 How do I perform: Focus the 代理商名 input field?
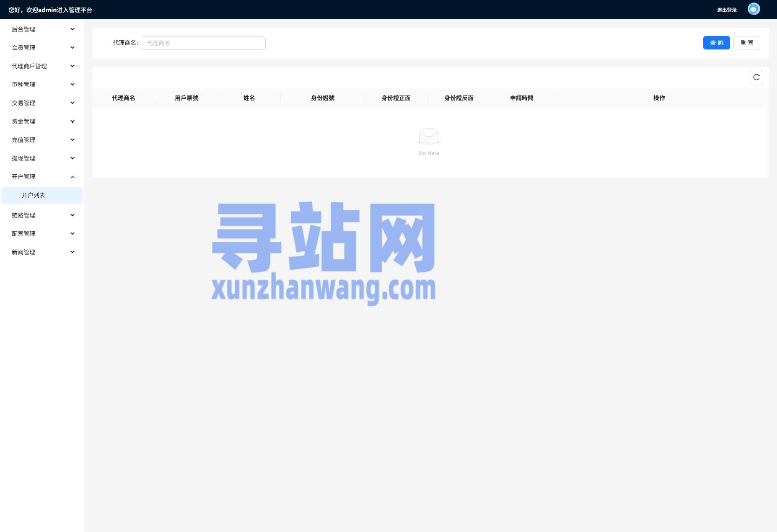[x=204, y=43]
